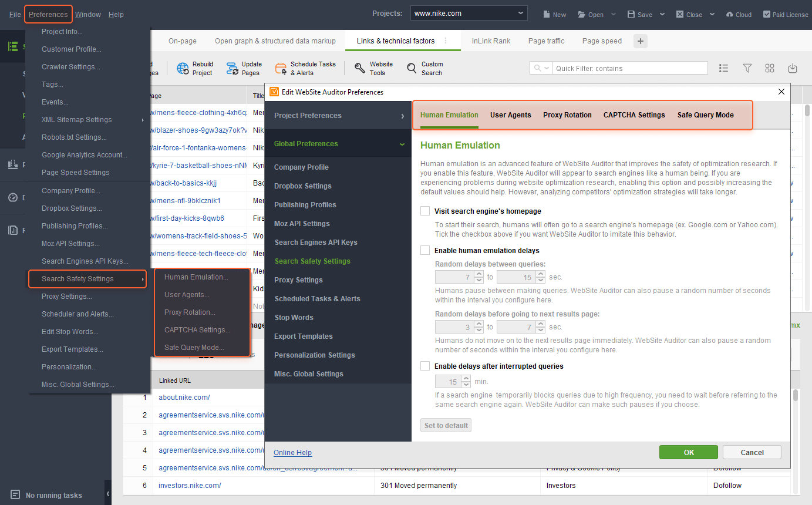The width and height of the screenshot is (812, 505).
Task: Click the Custom Search magnifier icon
Action: pos(412,69)
